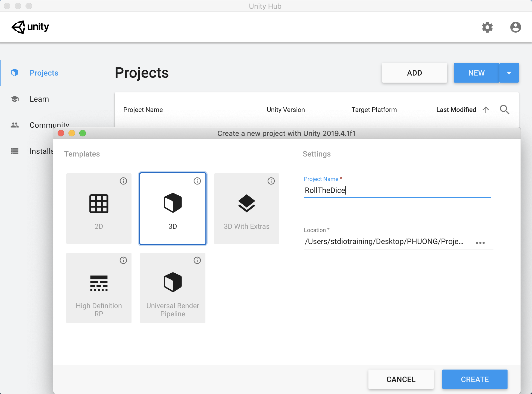The image size is (532, 394).
Task: Click the Community people icon
Action: click(15, 125)
